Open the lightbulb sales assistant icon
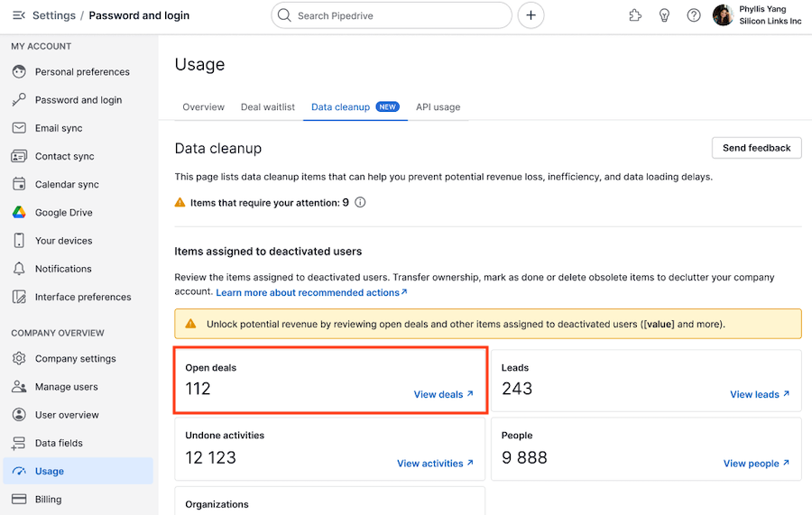Image resolution: width=812 pixels, height=515 pixels. (664, 15)
